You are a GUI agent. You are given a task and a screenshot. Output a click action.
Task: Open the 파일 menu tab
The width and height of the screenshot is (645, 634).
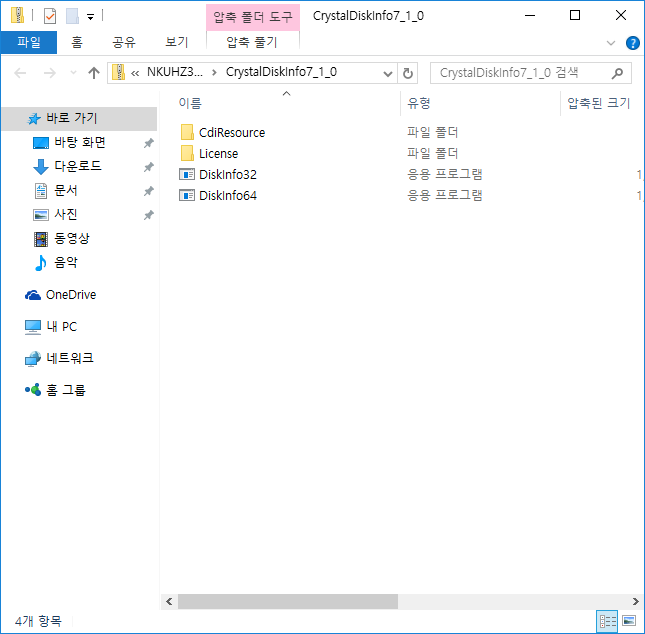pos(29,42)
